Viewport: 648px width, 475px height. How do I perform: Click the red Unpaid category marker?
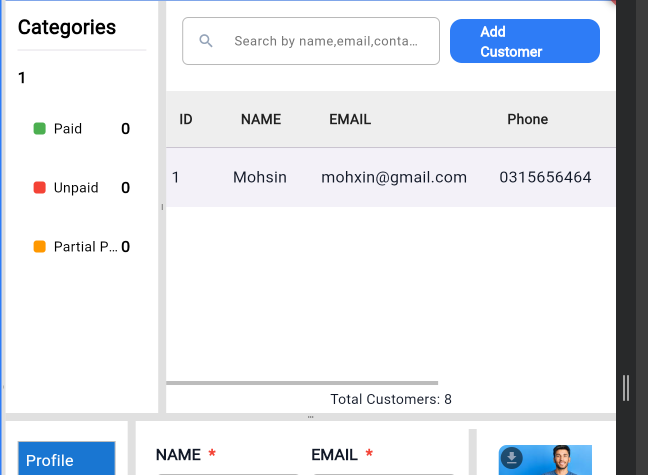click(x=40, y=188)
